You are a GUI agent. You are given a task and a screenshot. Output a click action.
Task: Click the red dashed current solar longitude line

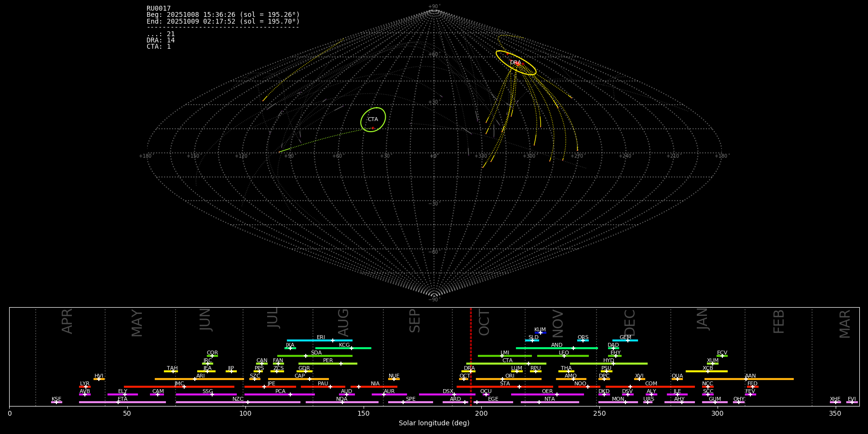pos(471,357)
